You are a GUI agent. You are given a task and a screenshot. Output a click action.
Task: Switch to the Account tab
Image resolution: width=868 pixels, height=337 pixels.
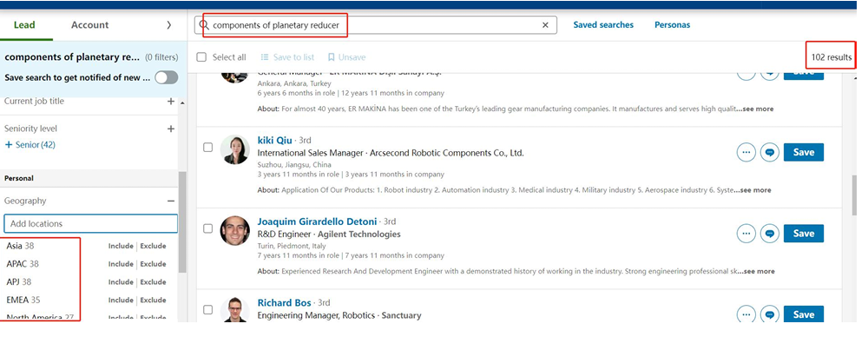(x=89, y=25)
